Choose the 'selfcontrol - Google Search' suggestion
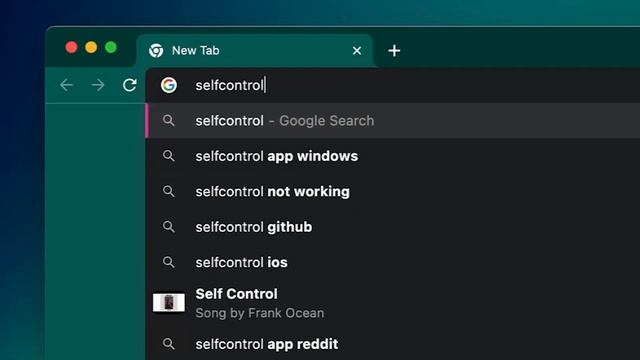 [393, 120]
